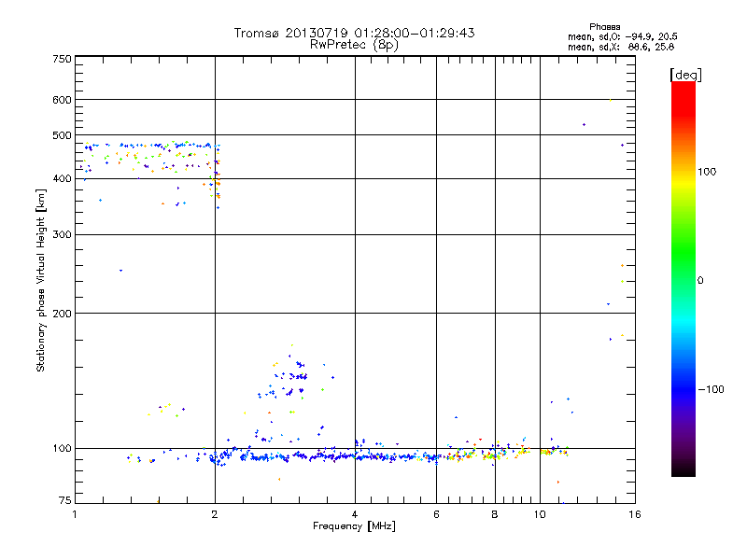Viewport: 747px width, 560px height.
Task: Click the x-axis '1' tick label
Action: point(75,514)
